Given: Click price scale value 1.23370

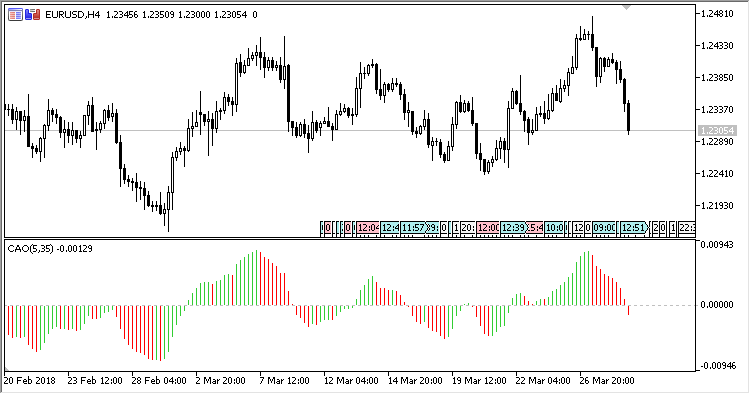Looking at the screenshot, I should tap(717, 109).
